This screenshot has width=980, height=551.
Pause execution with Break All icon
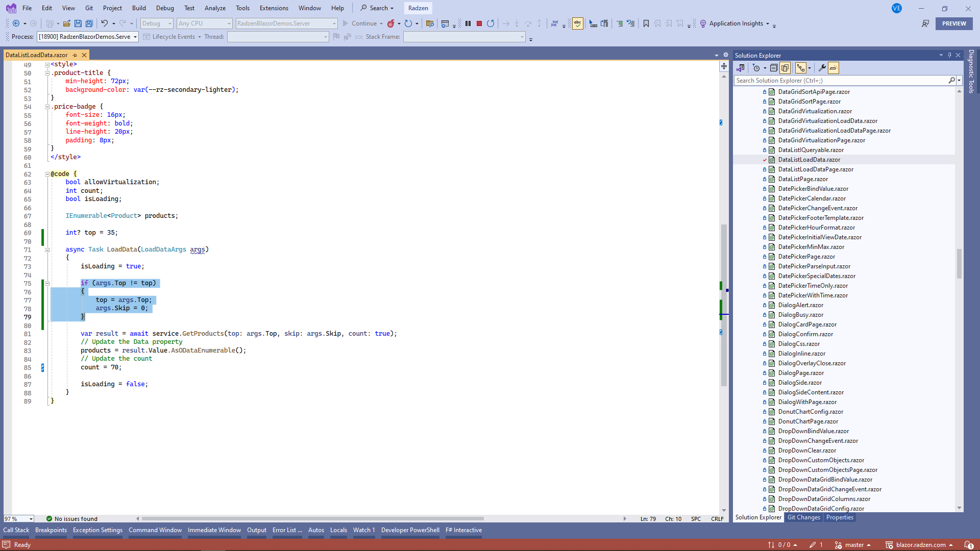[x=468, y=23]
